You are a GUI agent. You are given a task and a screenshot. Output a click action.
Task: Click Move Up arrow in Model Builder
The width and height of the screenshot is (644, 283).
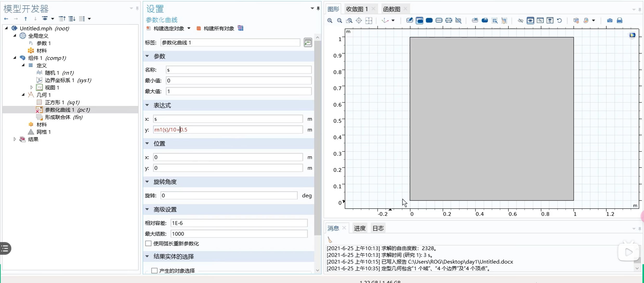click(25, 19)
